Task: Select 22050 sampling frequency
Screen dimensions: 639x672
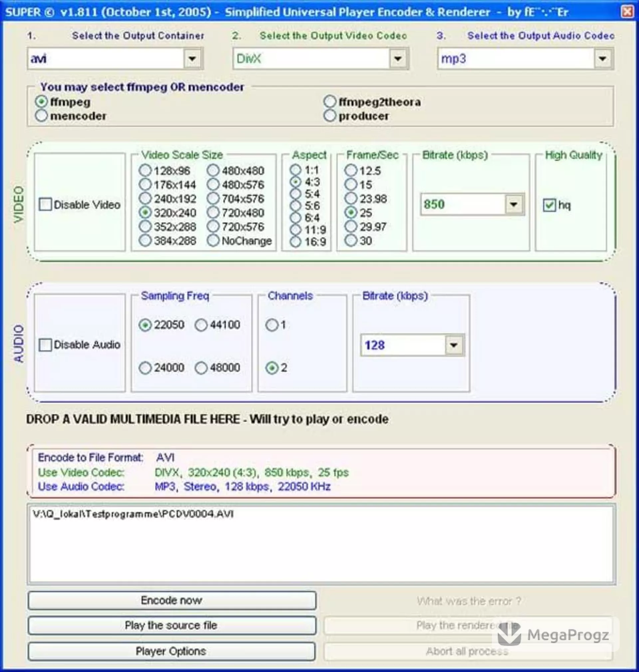Action: click(145, 325)
